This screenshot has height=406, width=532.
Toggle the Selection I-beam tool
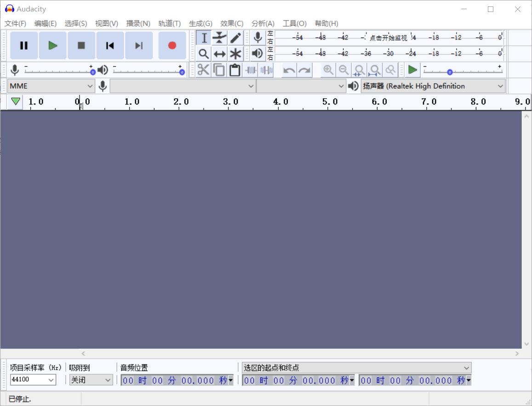point(204,38)
